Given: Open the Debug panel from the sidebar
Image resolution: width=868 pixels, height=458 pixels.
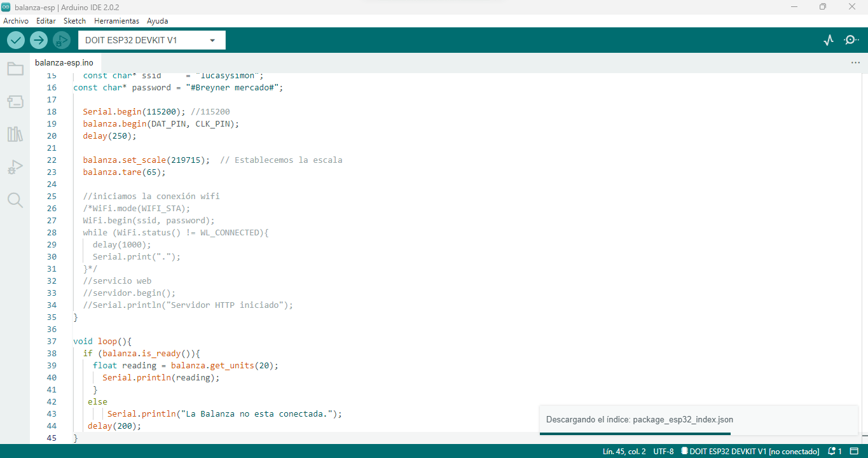Looking at the screenshot, I should (x=15, y=167).
